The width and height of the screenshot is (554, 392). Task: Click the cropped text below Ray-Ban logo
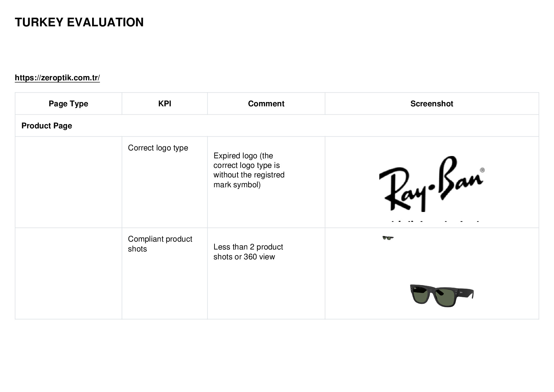point(435,222)
